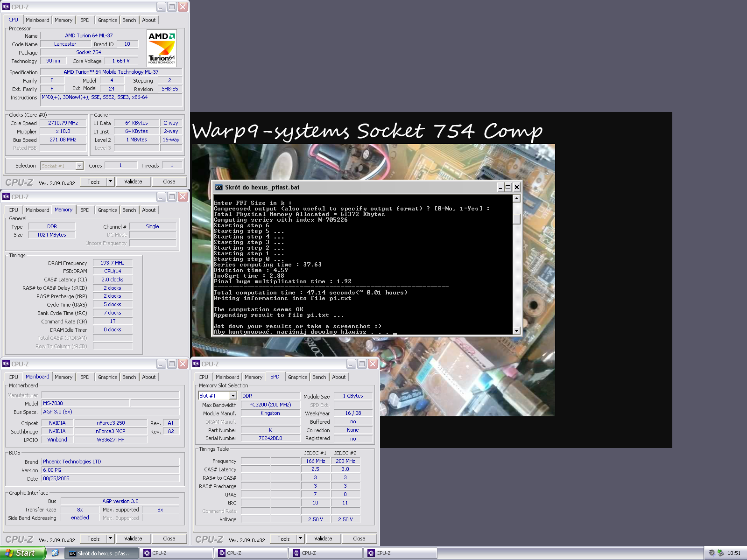The height and width of the screenshot is (560, 747).
Task: Click the first system tray icon next to the clock
Action: [712, 553]
